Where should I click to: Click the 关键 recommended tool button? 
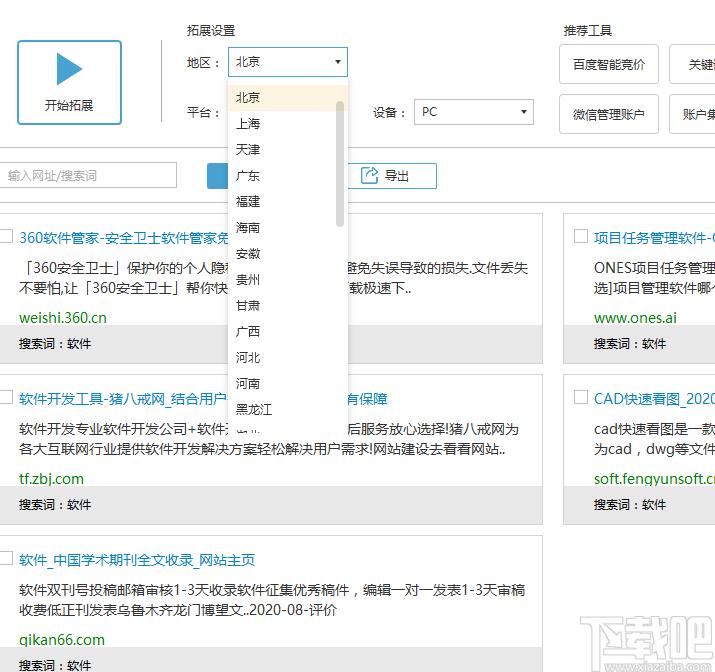pos(692,64)
